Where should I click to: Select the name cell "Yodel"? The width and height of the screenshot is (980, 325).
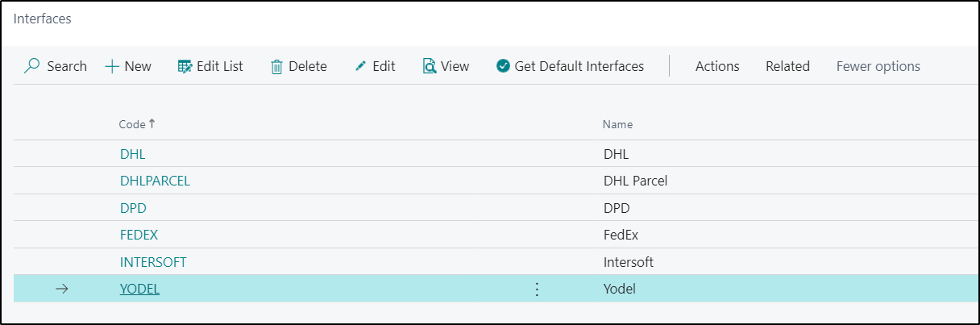coord(619,289)
